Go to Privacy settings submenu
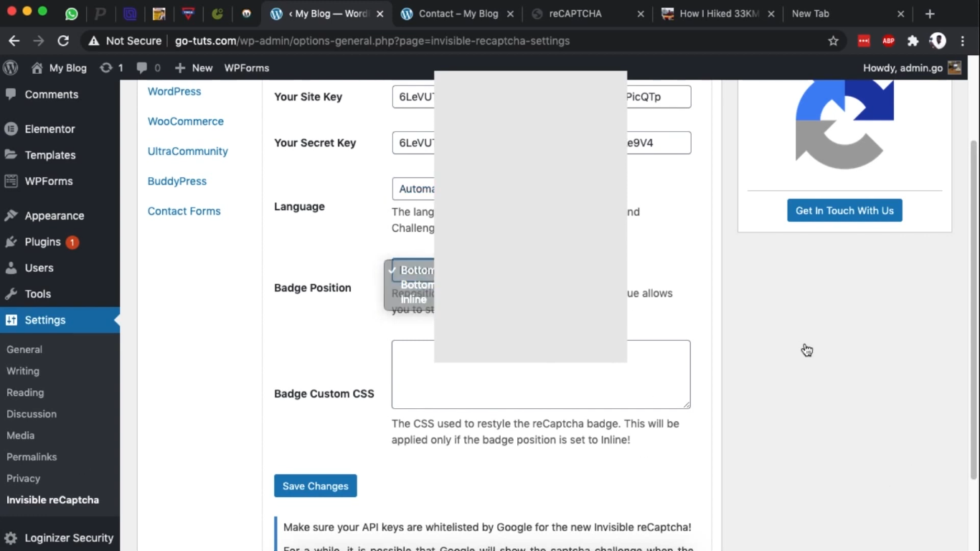 24,479
